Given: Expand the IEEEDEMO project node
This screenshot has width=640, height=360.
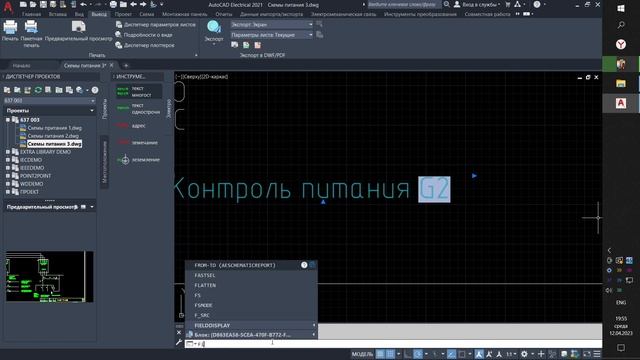Looking at the screenshot, I should pos(8,168).
